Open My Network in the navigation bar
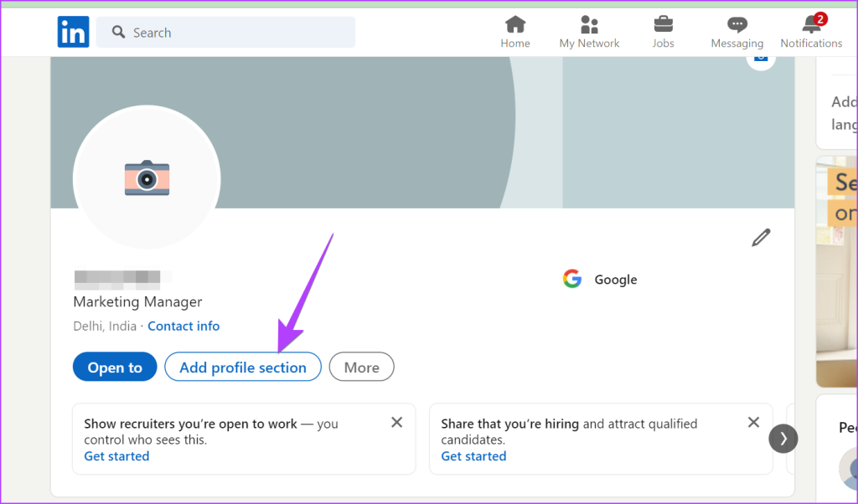Viewport: 858px width, 504px height. point(589,32)
